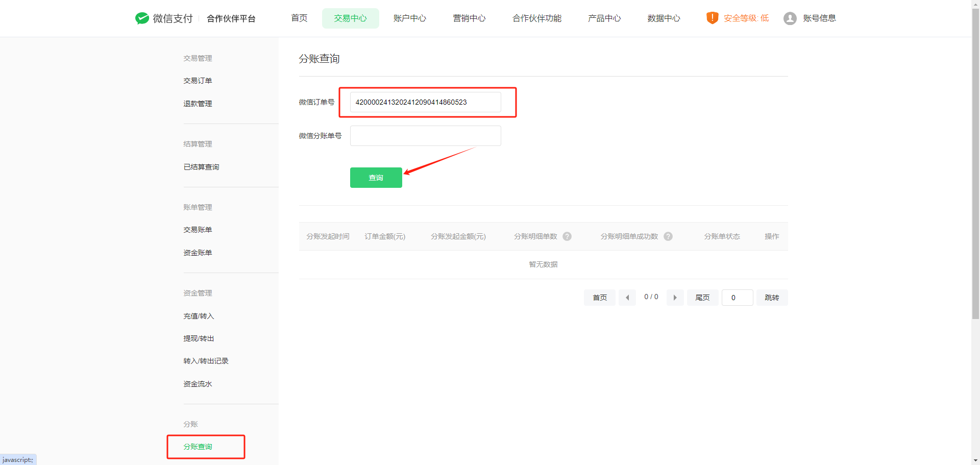Click the 订单金额(元) column header

[385, 236]
